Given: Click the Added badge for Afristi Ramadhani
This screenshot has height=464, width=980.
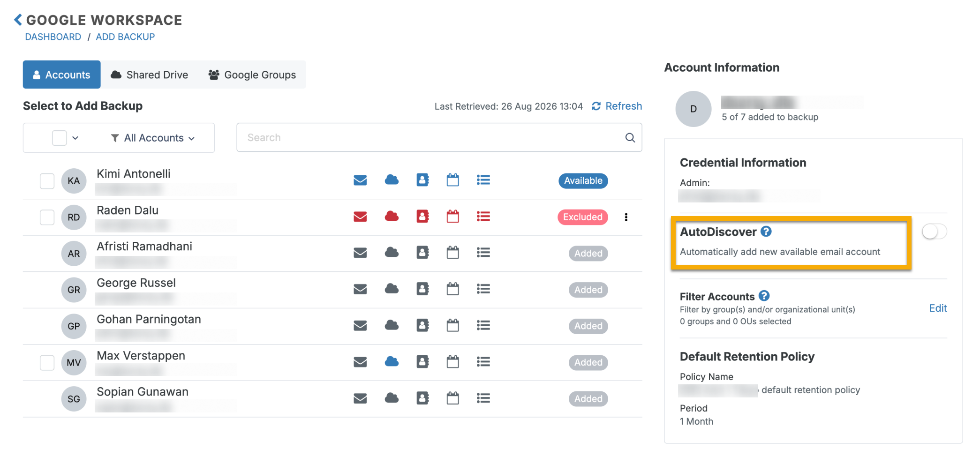Looking at the screenshot, I should (x=588, y=254).
